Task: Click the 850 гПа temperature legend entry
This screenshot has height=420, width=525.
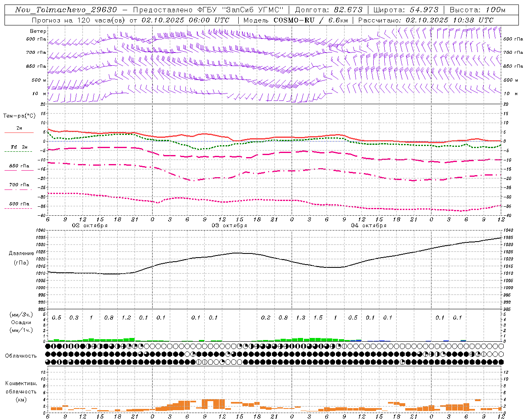Action: coord(19,166)
